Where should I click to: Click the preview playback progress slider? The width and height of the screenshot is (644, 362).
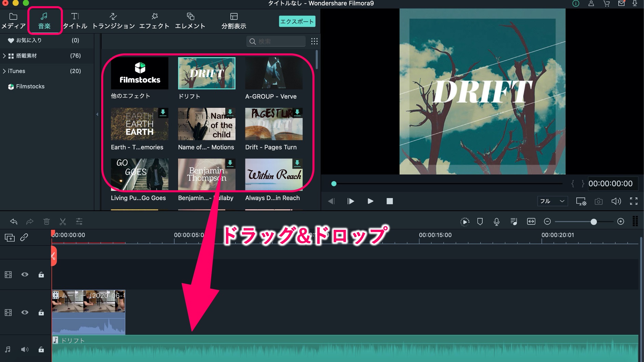coord(447,184)
